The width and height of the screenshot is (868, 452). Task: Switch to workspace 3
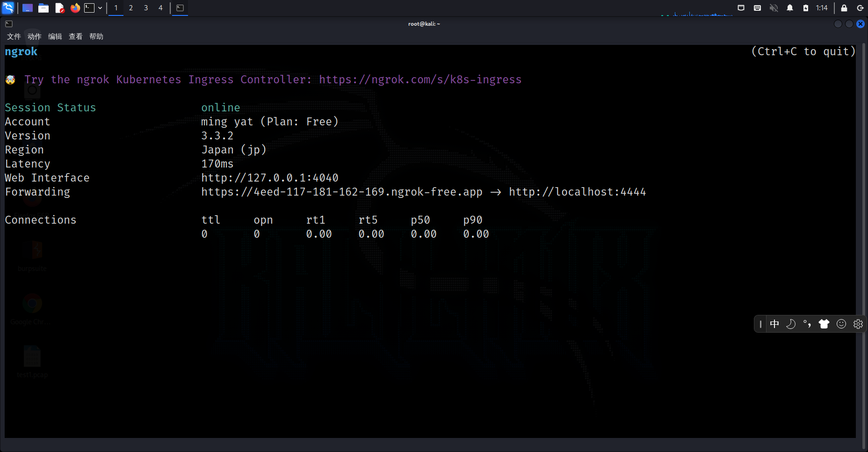pos(146,8)
